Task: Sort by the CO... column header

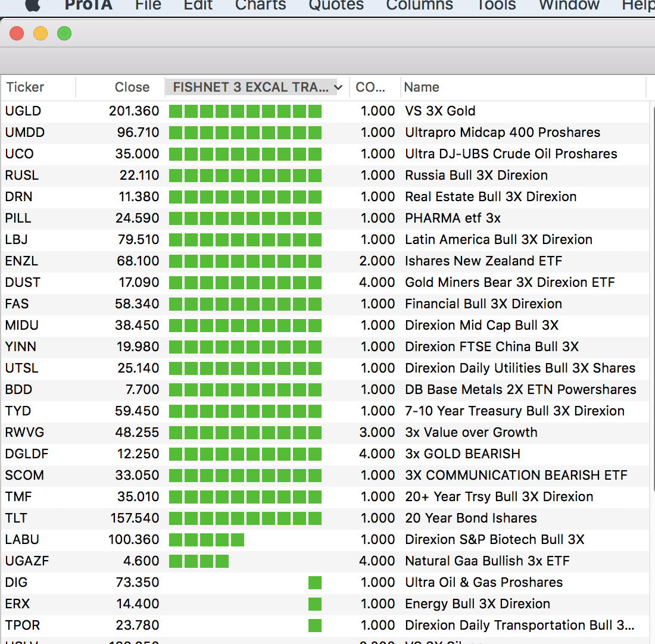Action: tap(370, 87)
